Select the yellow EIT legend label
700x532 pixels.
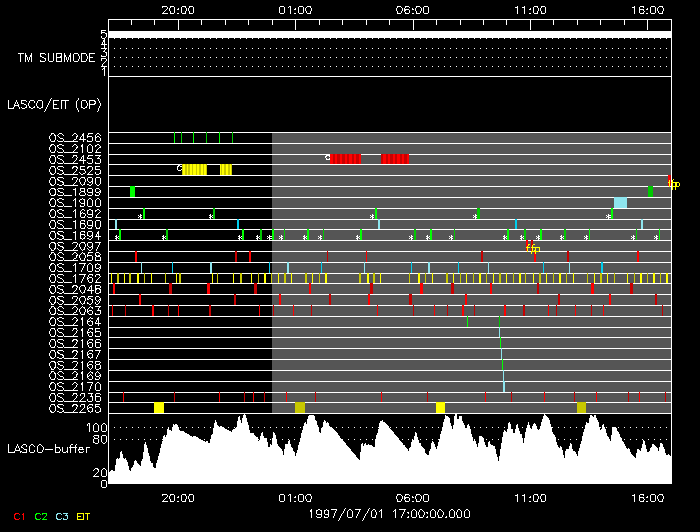coord(83,517)
